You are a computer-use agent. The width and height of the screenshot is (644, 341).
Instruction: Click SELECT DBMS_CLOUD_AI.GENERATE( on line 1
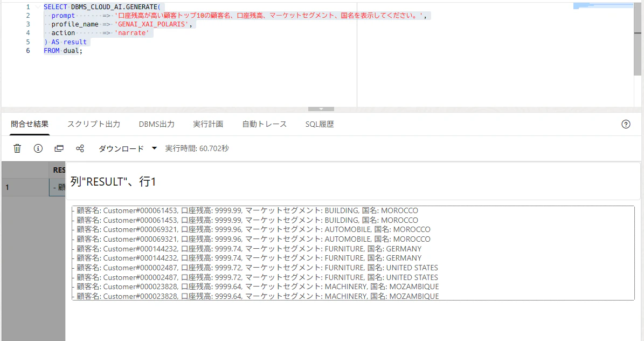(102, 7)
